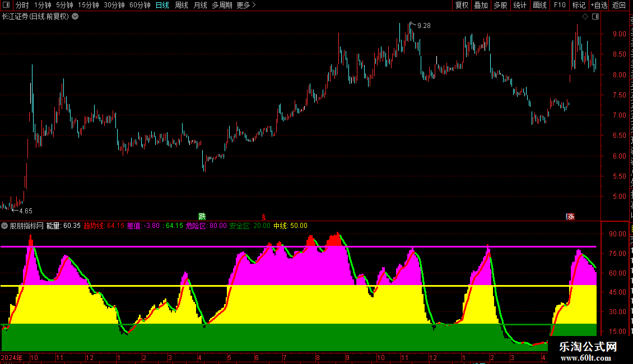
Task: Select the 1分钟 period
Action: point(43,5)
